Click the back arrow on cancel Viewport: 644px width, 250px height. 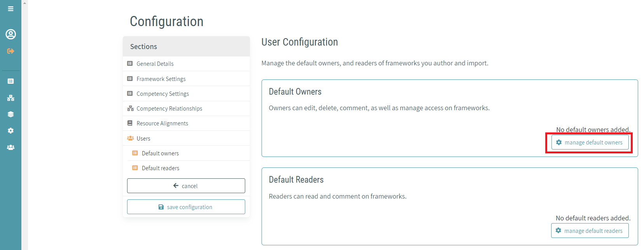tap(176, 186)
